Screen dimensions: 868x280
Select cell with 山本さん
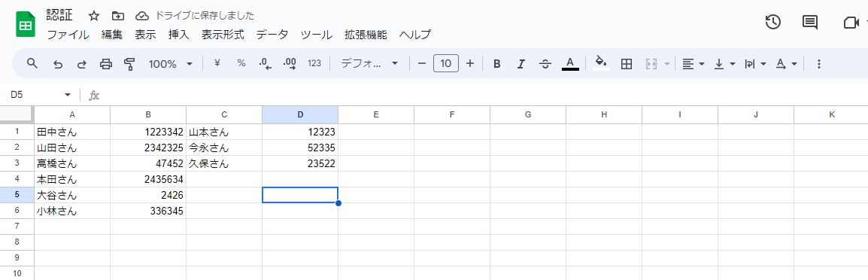click(224, 132)
